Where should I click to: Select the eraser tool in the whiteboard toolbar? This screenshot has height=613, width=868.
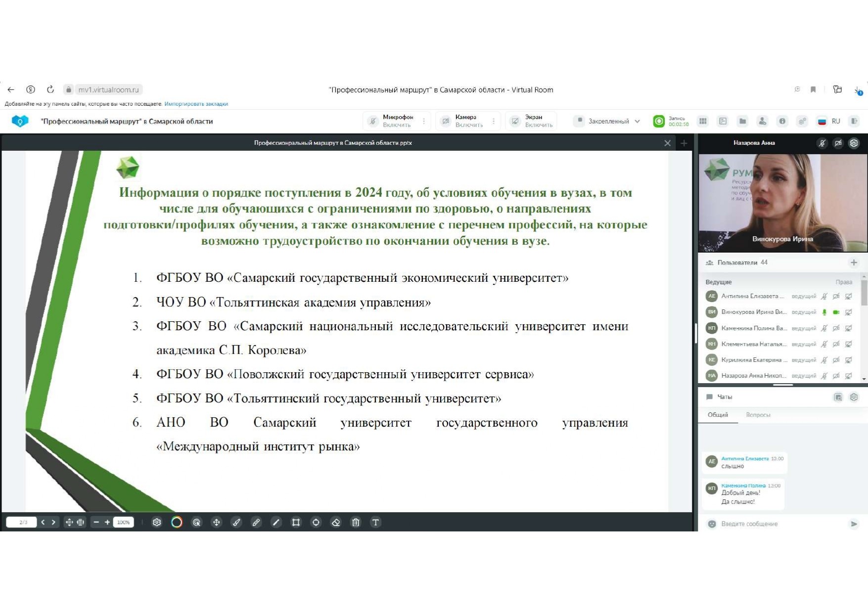pyautogui.click(x=336, y=522)
